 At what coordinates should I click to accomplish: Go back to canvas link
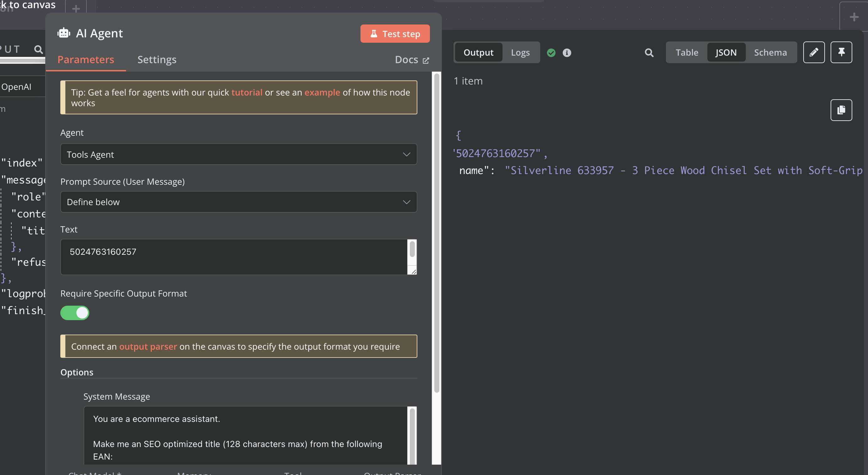tap(28, 5)
